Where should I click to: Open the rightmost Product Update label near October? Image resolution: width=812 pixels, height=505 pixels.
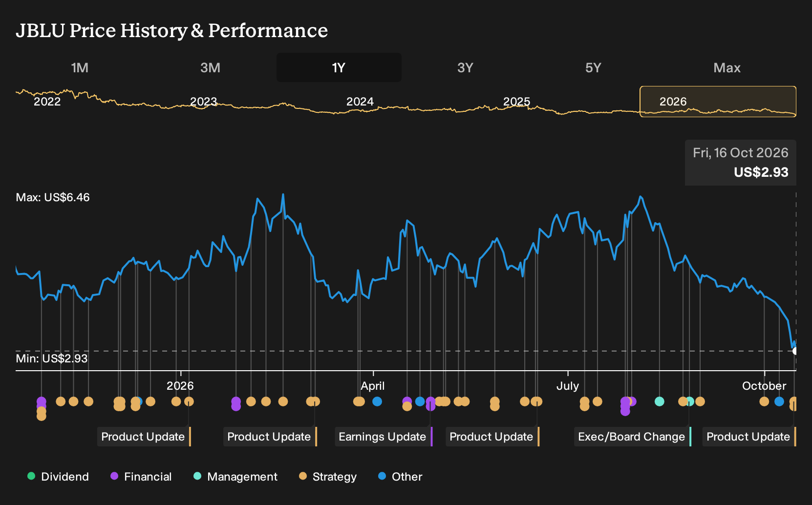[x=749, y=437]
